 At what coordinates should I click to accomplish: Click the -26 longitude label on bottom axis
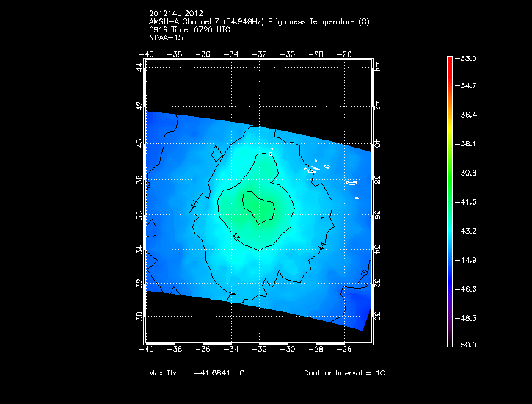tap(344, 350)
